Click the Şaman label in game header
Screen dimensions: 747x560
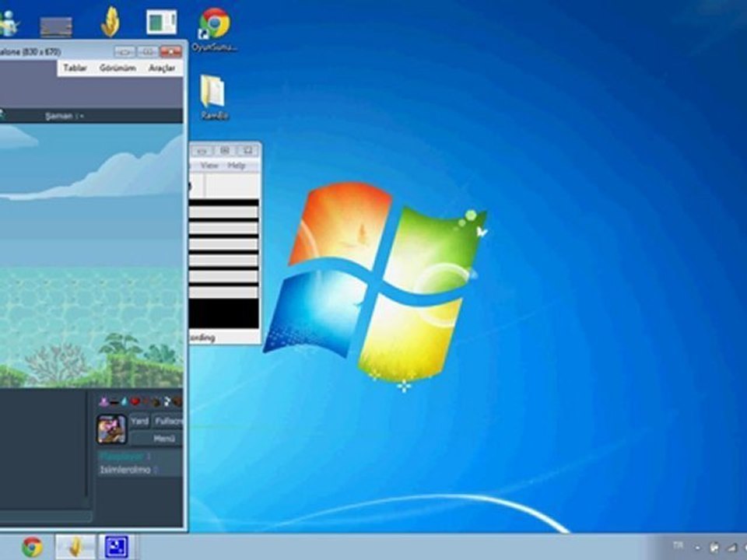click(x=59, y=116)
